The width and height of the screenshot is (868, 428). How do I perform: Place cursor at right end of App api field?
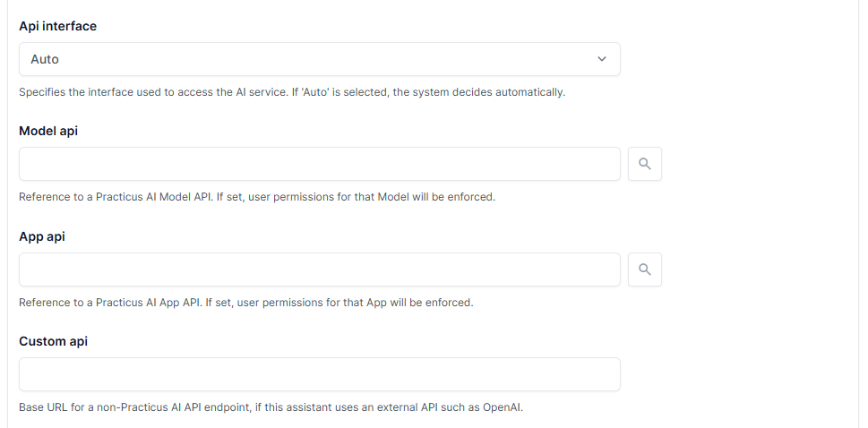[609, 270]
